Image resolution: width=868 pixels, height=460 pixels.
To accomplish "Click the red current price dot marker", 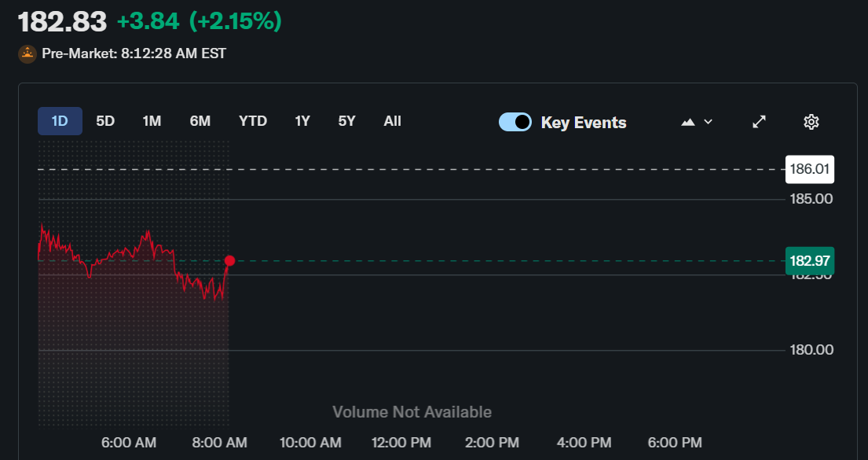I will pos(229,260).
